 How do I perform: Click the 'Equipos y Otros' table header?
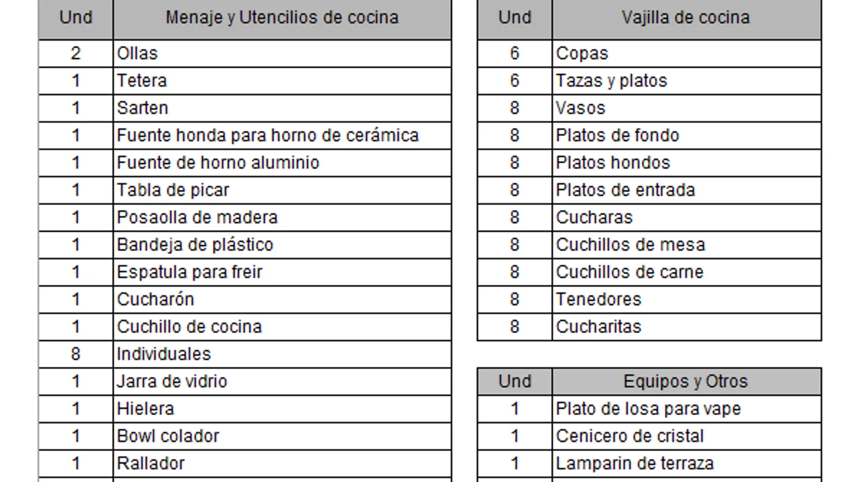686,381
